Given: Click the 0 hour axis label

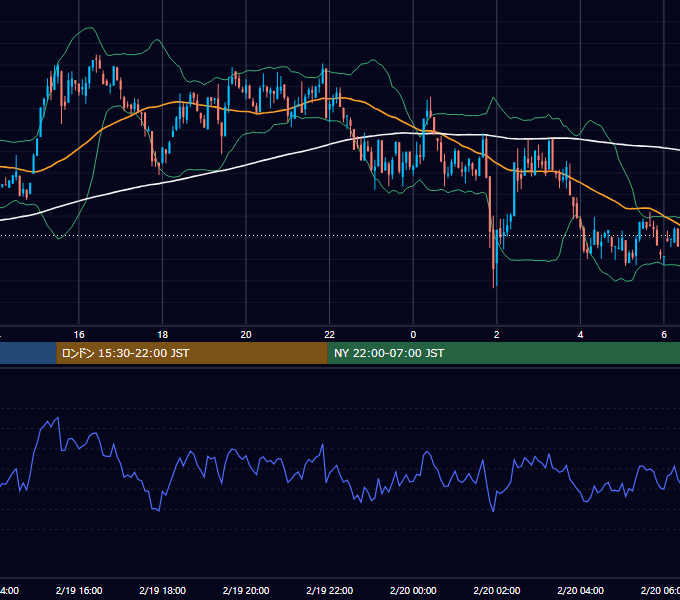Looking at the screenshot, I should click(413, 335).
